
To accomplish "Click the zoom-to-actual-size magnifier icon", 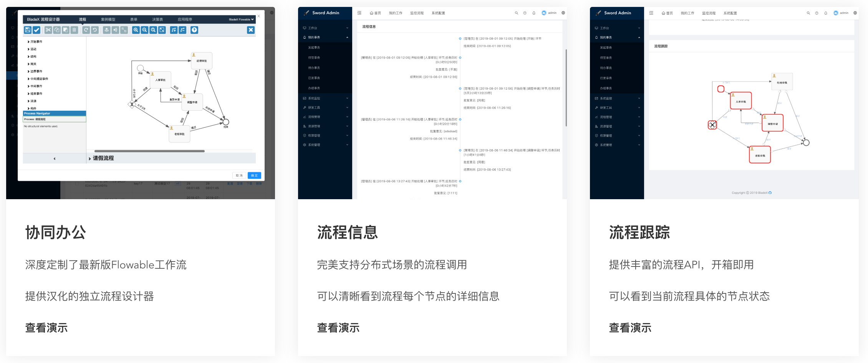I will point(154,30).
